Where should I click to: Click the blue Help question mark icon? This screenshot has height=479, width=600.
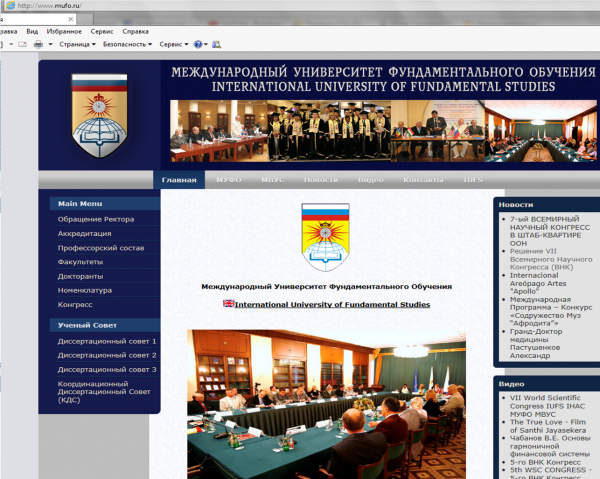(x=197, y=44)
